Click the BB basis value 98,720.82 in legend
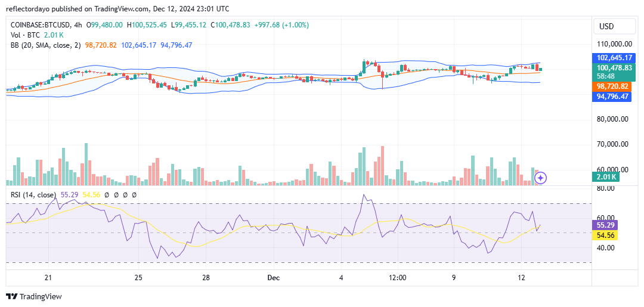The width and height of the screenshot is (644, 307). pyautogui.click(x=102, y=45)
